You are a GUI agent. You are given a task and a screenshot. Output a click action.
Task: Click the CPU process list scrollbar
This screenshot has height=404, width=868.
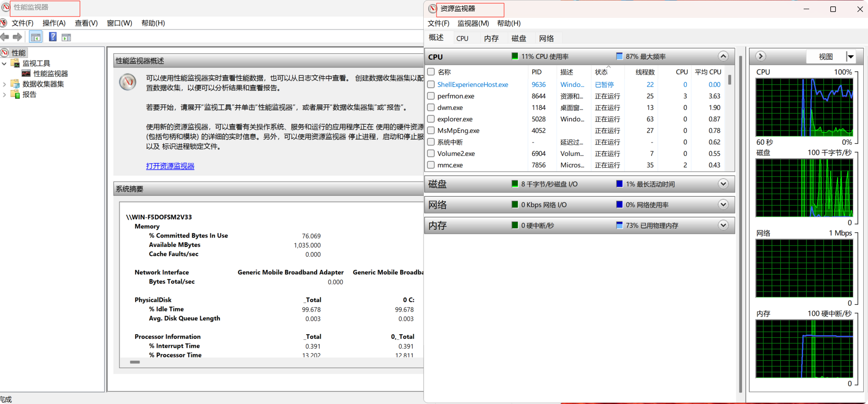[730, 79]
